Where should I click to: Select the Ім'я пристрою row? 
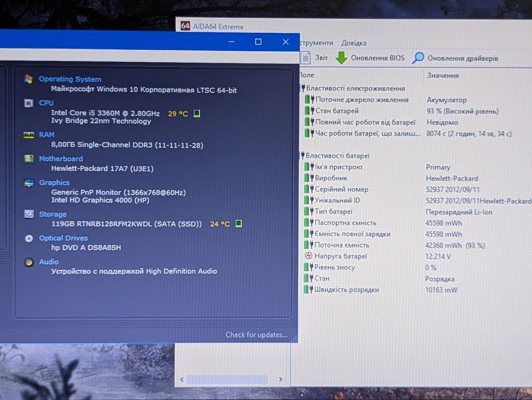[x=416, y=167]
